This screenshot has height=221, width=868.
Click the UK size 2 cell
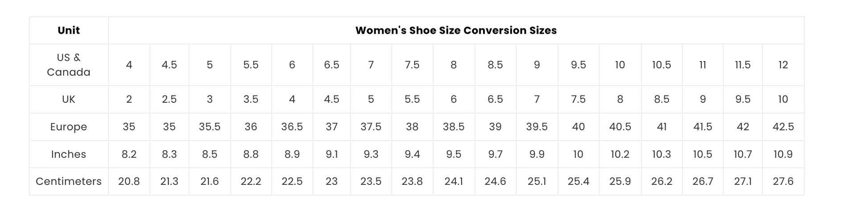129,99
